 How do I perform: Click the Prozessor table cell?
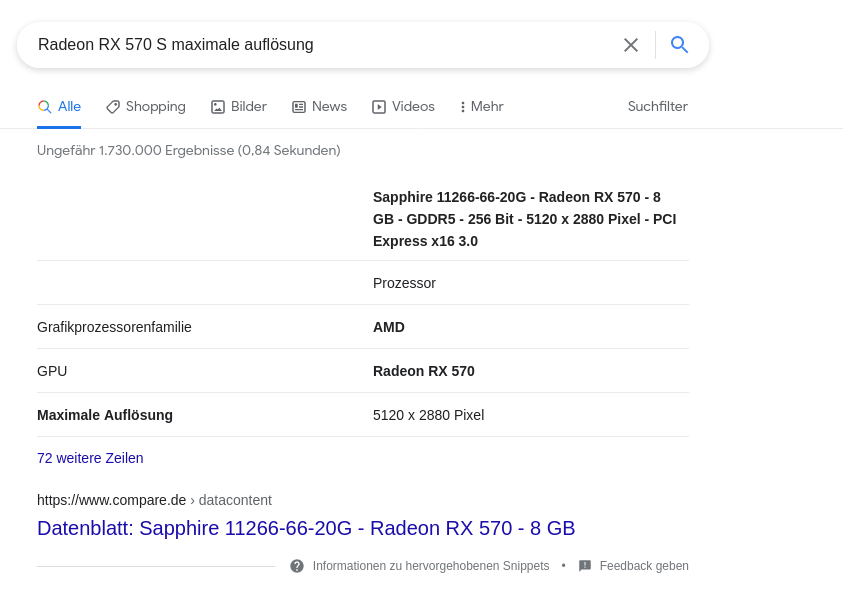(404, 283)
